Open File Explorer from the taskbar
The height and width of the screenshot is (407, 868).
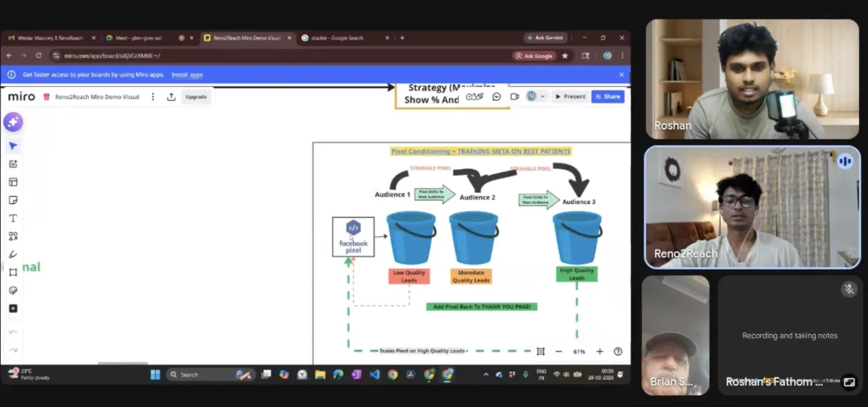pos(320,374)
